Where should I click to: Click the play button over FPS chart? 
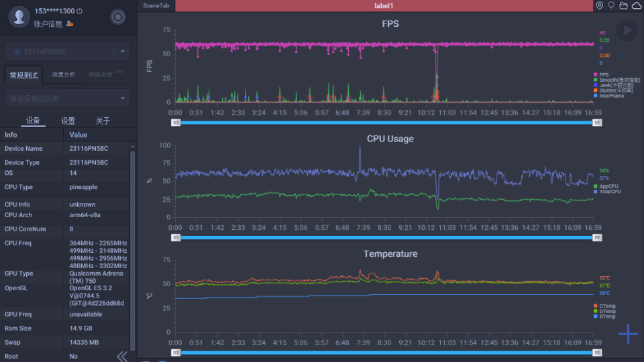point(627,30)
